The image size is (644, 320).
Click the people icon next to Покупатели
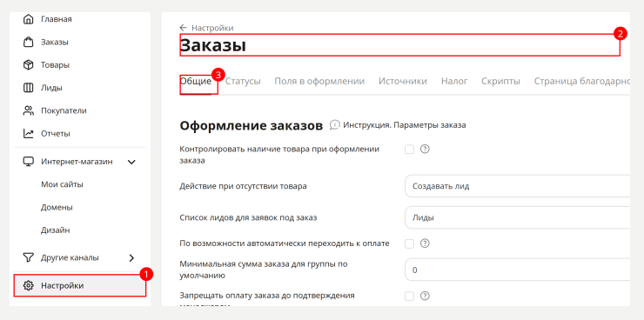coord(28,110)
